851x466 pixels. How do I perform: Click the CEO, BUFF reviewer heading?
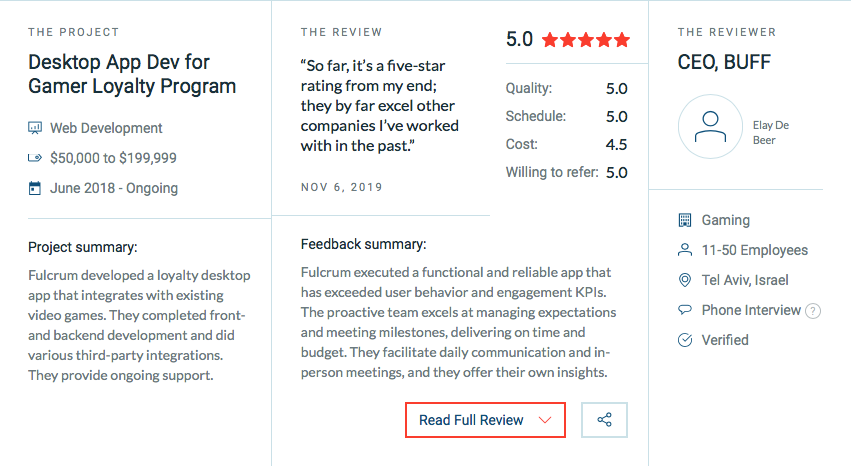point(724,62)
